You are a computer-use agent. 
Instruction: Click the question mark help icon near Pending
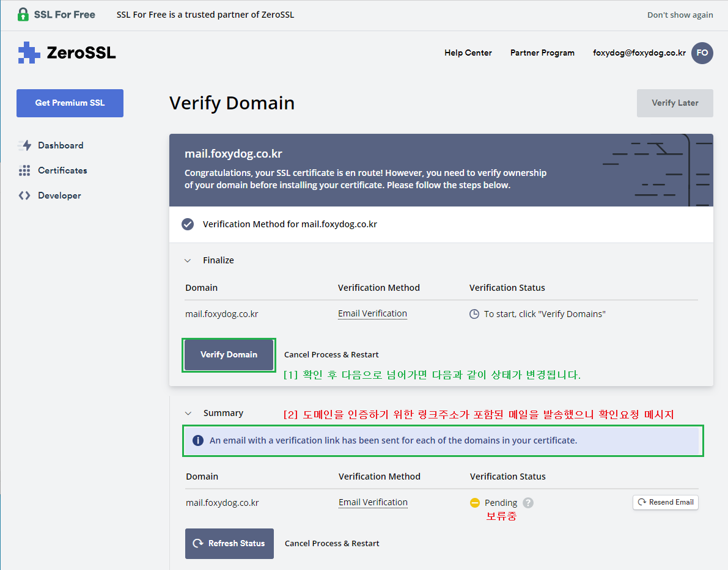pos(528,503)
